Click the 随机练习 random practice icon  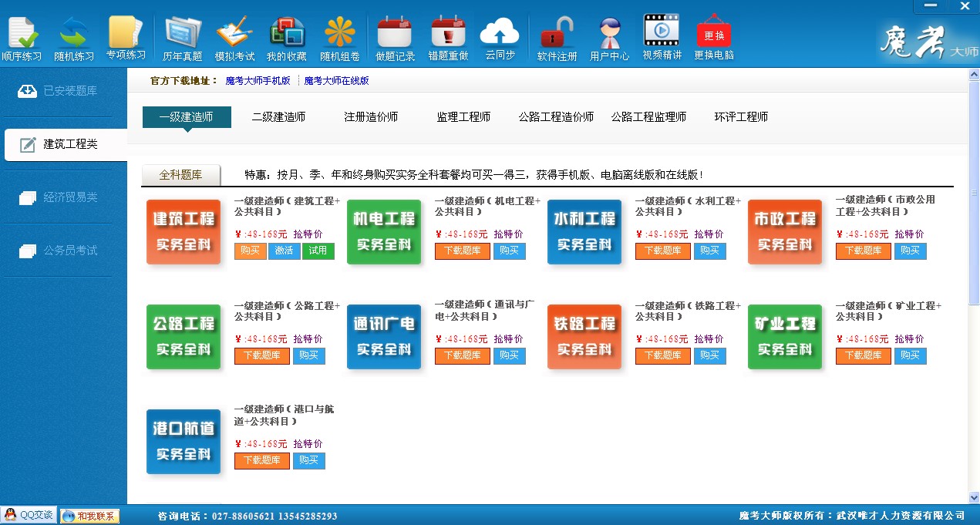point(74,38)
